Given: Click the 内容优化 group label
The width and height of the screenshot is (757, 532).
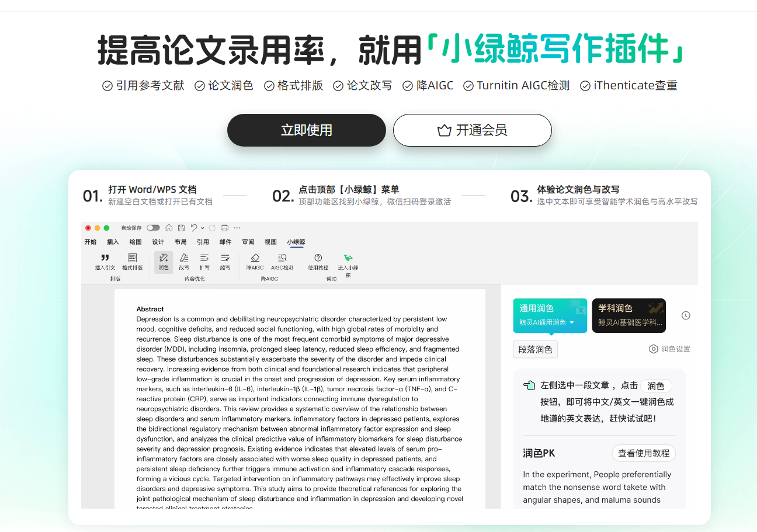Looking at the screenshot, I should point(195,279).
